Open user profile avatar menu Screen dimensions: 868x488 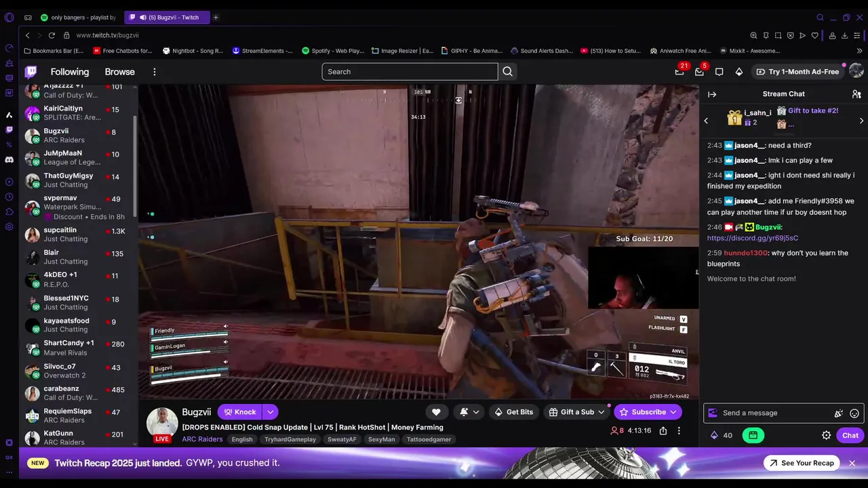pos(856,71)
